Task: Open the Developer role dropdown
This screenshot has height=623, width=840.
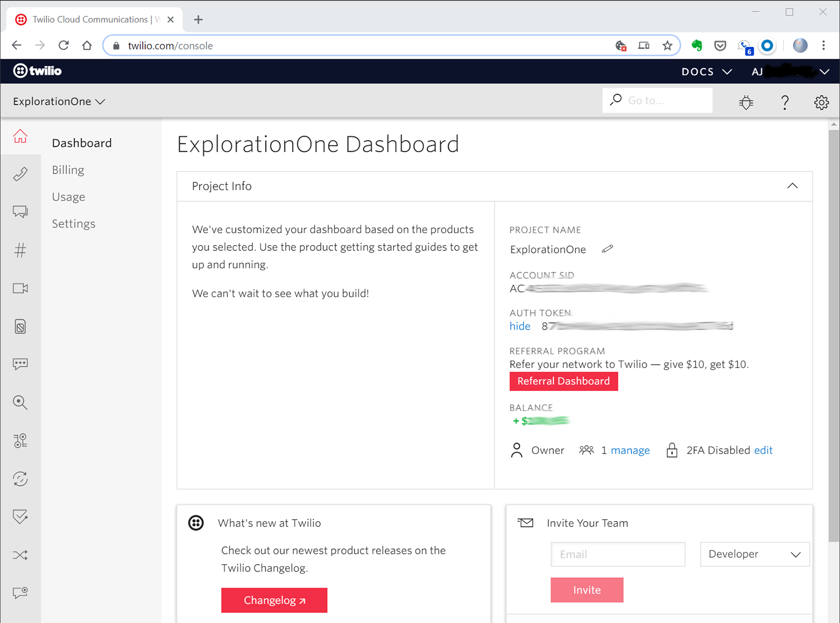Action: [754, 554]
